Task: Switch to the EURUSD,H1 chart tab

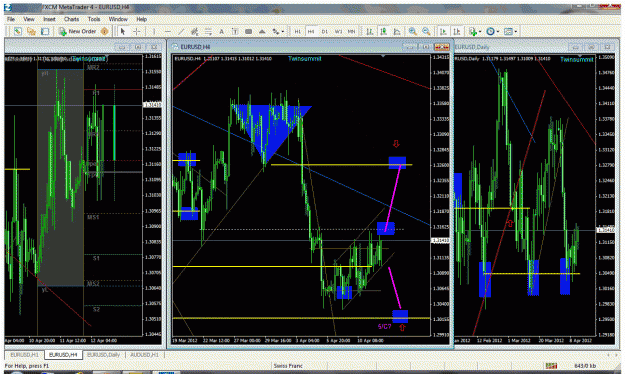Action: tap(24, 354)
